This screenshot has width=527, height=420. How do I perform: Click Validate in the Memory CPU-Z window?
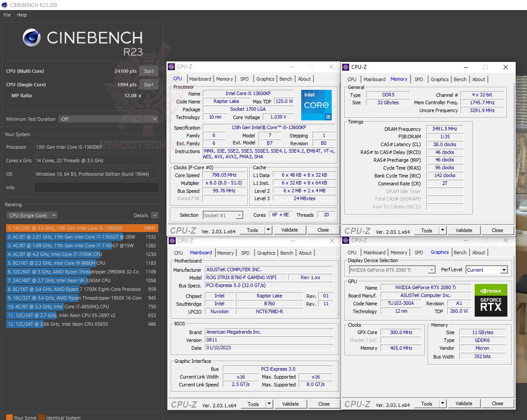point(464,230)
